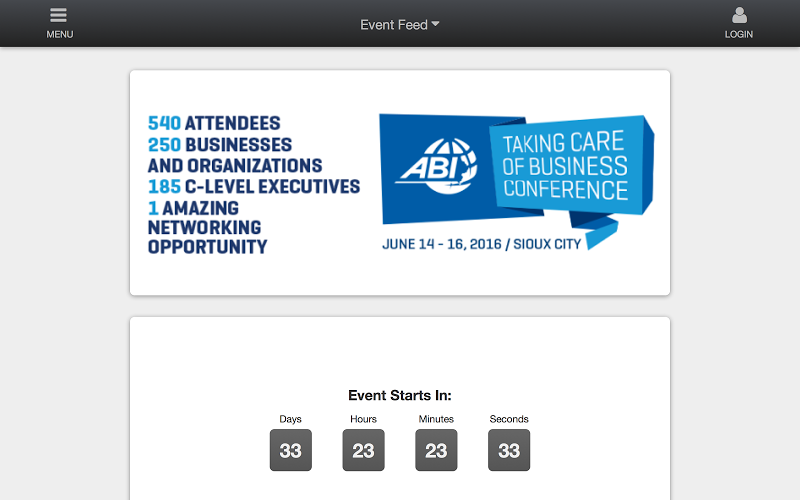The width and height of the screenshot is (800, 500).
Task: Click the 1 Amazing Networking Opportunity text
Action: click(207, 228)
